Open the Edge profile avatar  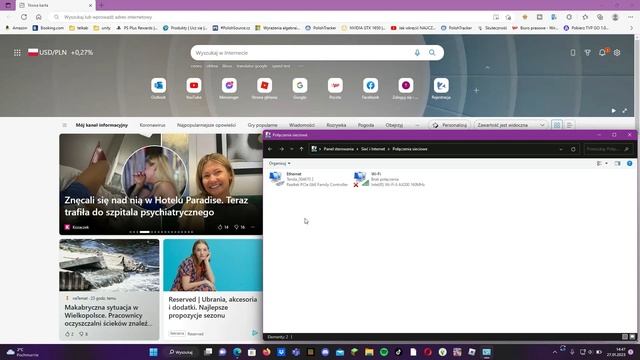615,17
